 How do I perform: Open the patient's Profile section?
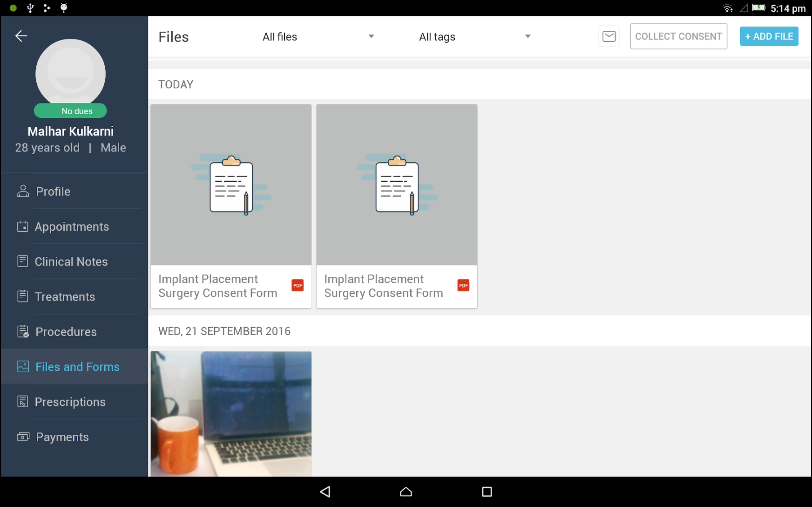(x=52, y=191)
